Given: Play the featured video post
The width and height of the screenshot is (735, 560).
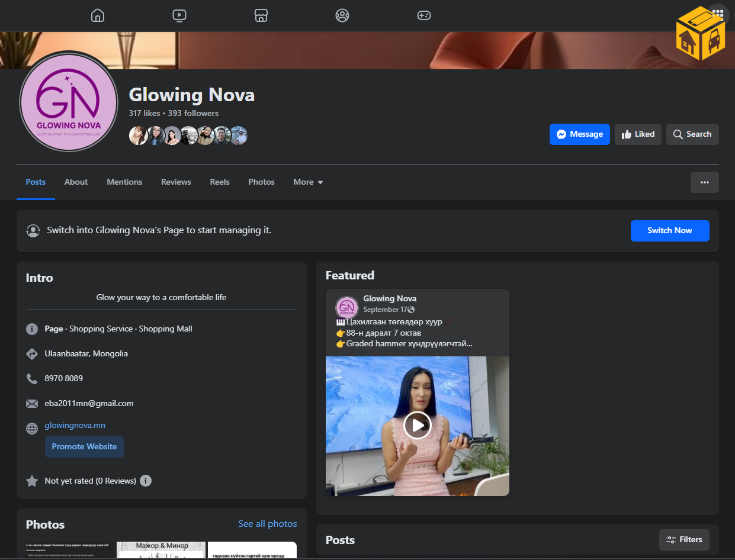Looking at the screenshot, I should [418, 425].
